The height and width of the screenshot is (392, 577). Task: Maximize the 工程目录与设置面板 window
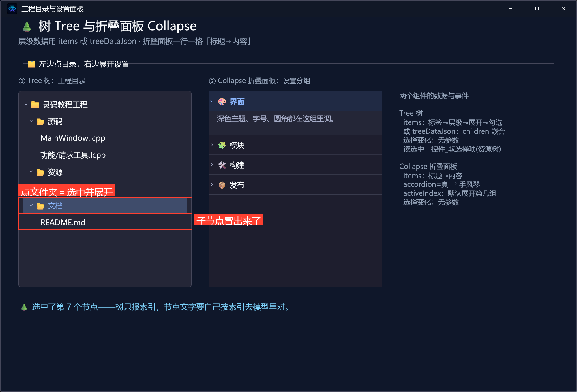[x=537, y=9]
